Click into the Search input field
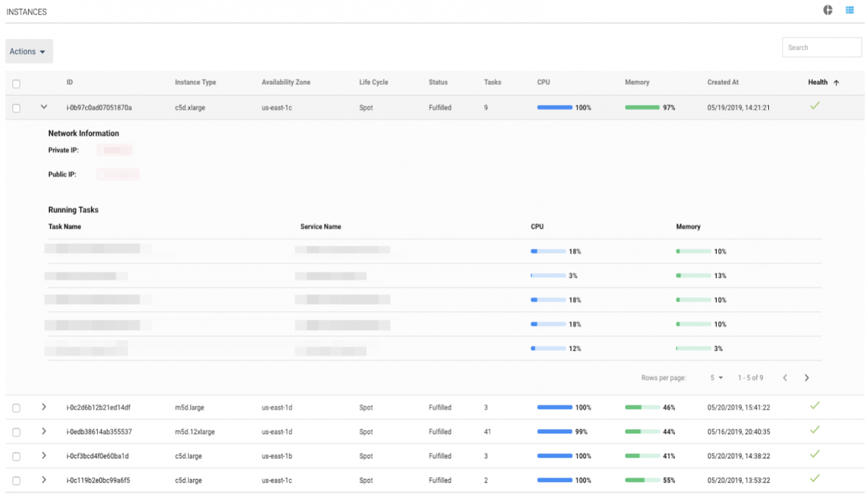Image resolution: width=868 pixels, height=498 pixels. [822, 48]
